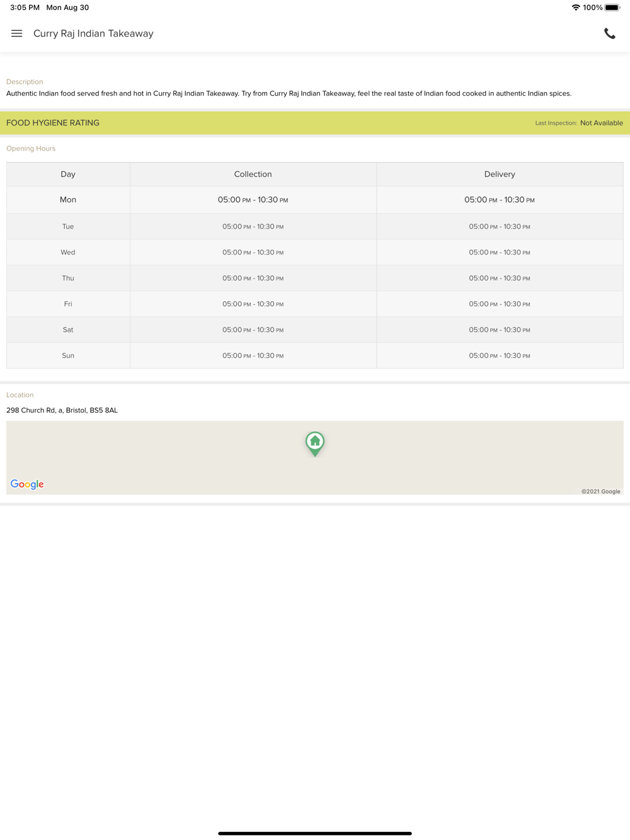The width and height of the screenshot is (630, 840).
Task: Click Wed collection hours cell
Action: point(253,253)
